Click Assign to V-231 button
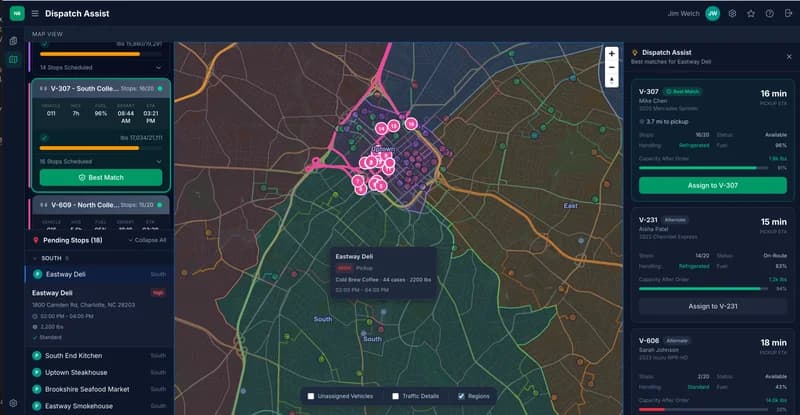This screenshot has height=415, width=800. 712,306
